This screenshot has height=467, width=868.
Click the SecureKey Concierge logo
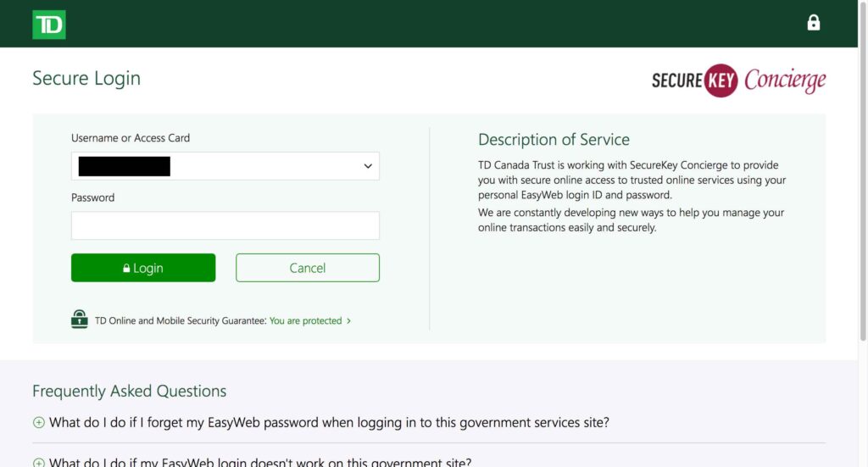[738, 81]
